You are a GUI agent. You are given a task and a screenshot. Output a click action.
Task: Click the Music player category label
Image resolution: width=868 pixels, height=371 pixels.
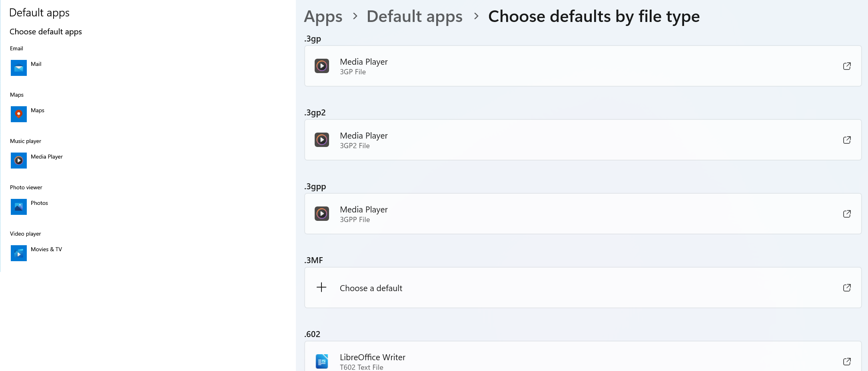[x=26, y=141]
